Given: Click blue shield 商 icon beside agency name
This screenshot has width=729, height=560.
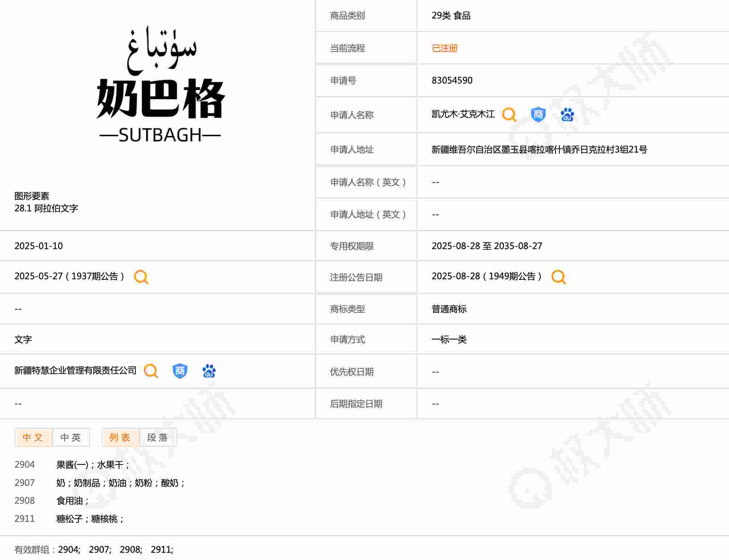Looking at the screenshot, I should [x=180, y=371].
